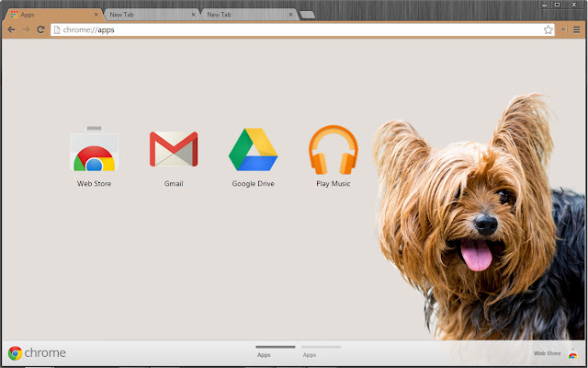The image size is (588, 368).
Task: Switch to the Apps tab
Action: (53, 15)
